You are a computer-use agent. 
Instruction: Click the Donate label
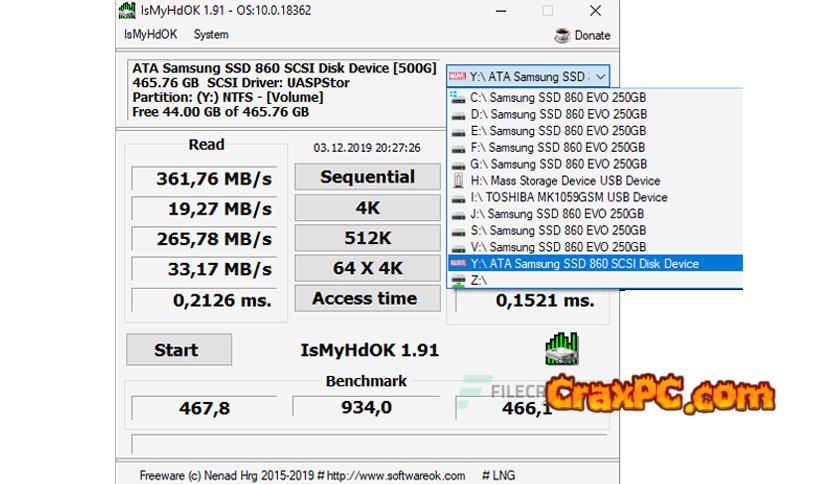click(592, 36)
